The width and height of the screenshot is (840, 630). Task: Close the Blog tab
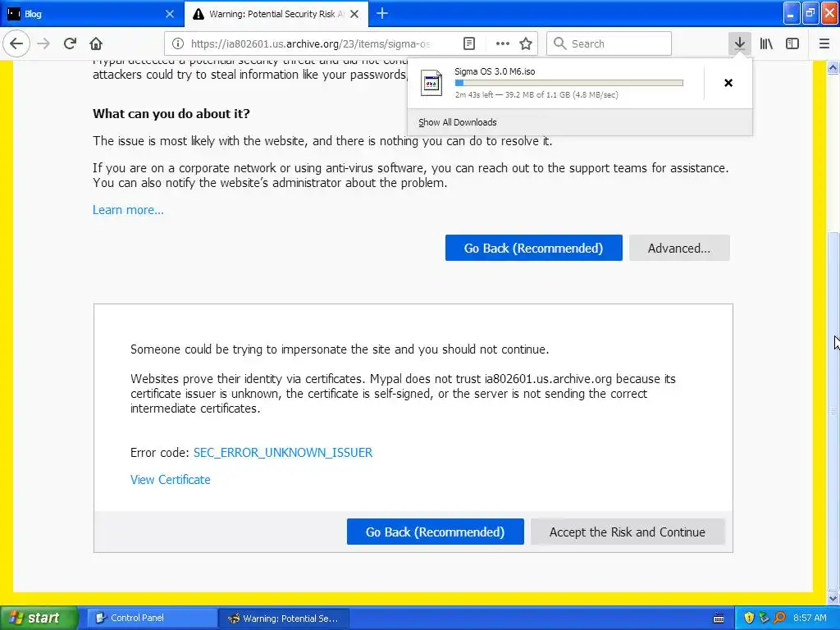point(170,14)
